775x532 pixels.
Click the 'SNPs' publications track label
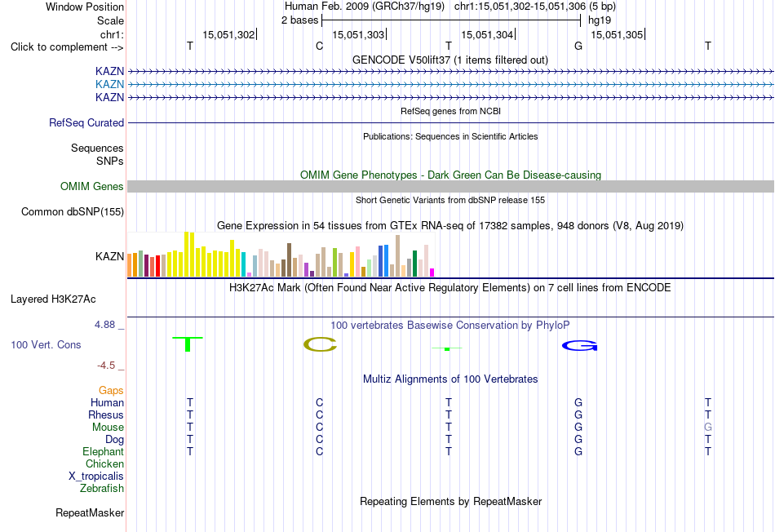click(110, 161)
